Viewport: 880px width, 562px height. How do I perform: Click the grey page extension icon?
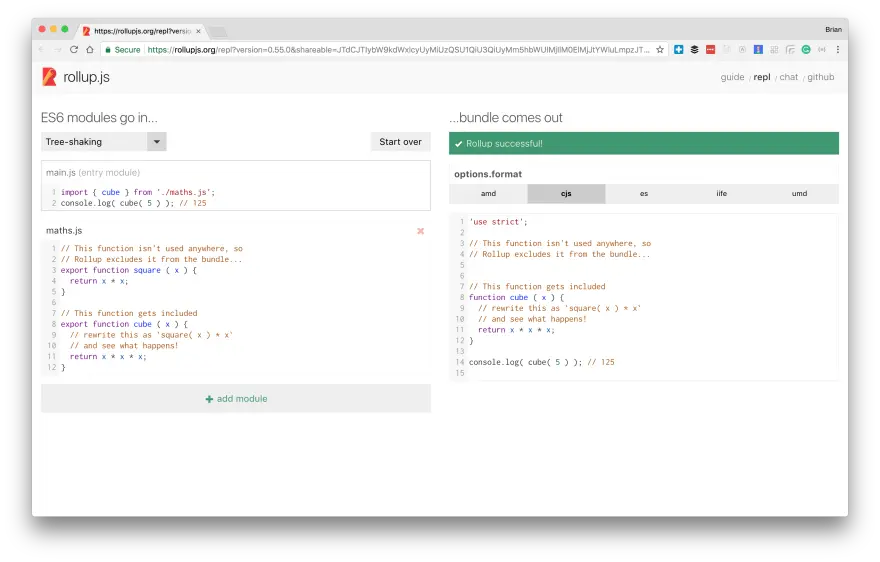(727, 49)
